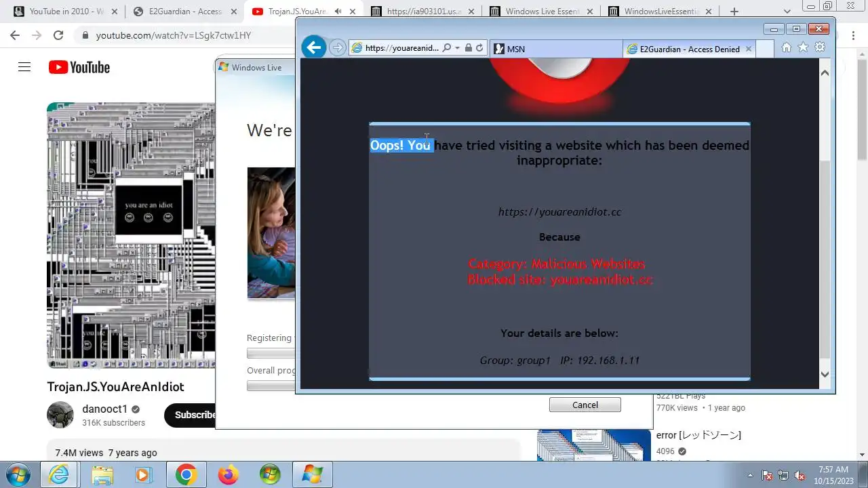Viewport: 868px width, 488px height.
Task: Click the IE vertical scrollbar thumb
Action: pos(825,260)
